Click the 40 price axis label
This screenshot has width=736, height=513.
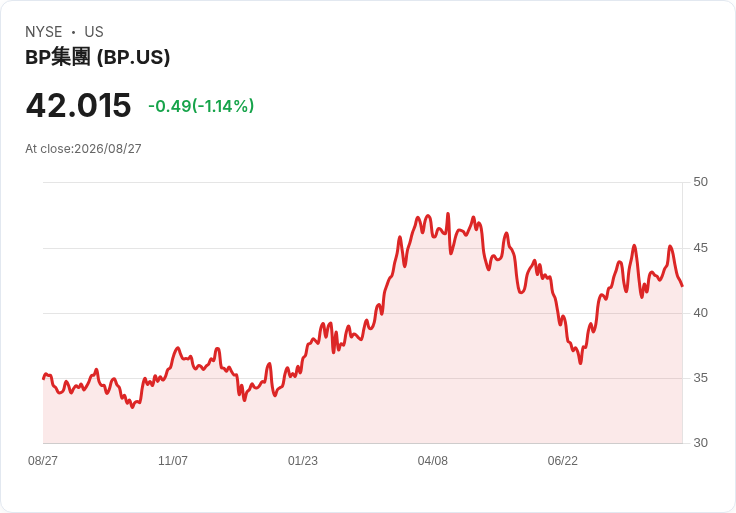tap(700, 313)
